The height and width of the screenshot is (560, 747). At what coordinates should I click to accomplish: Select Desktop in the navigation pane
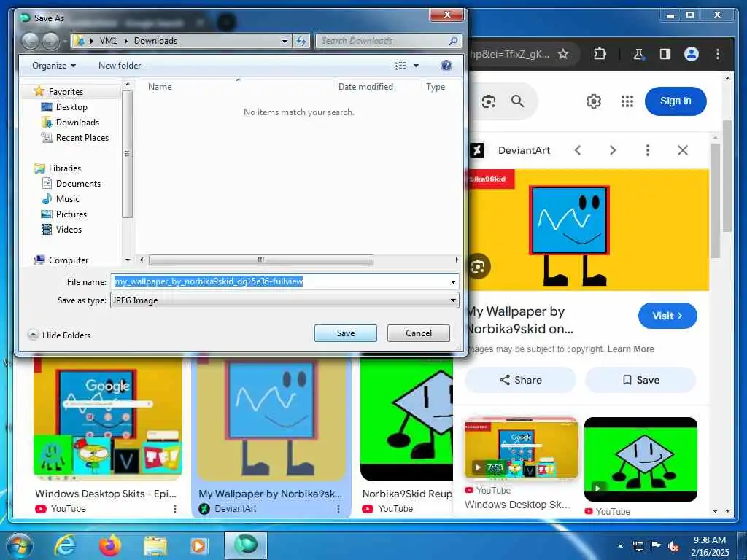pos(71,106)
